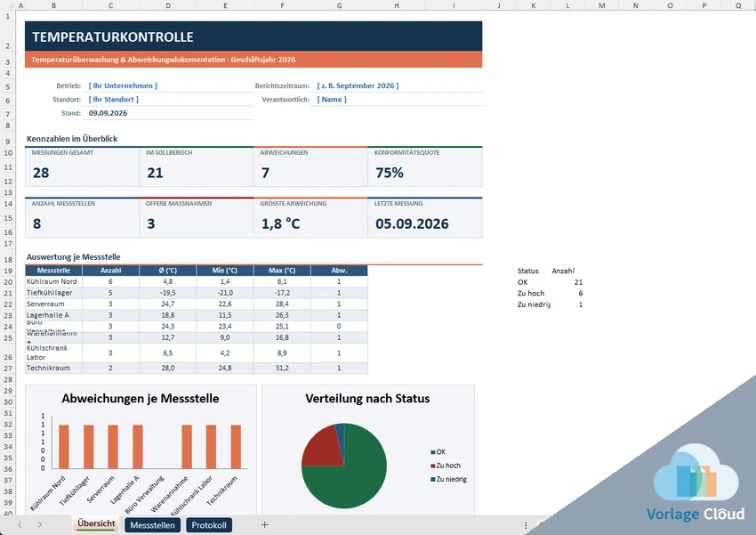Click the 'Ø (°C)' table header cell
The width and height of the screenshot is (756, 535).
[168, 271]
